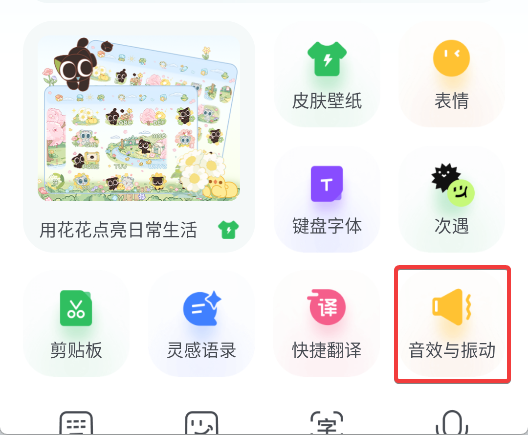
Task: Open the 键盘字体 text label
Action: [x=327, y=226]
